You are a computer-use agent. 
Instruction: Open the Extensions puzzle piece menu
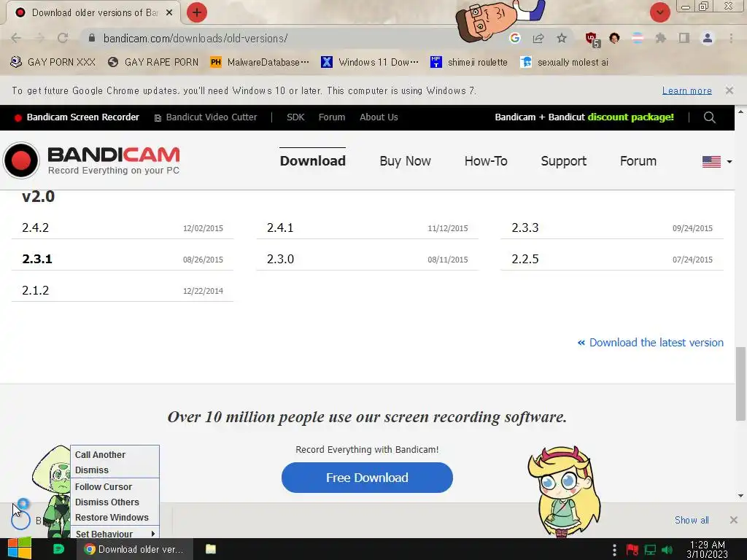coord(661,38)
